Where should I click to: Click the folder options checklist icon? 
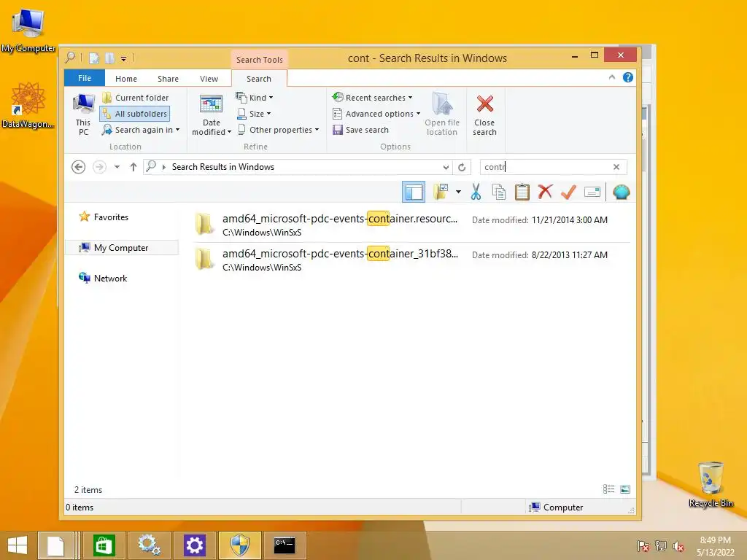pos(441,192)
